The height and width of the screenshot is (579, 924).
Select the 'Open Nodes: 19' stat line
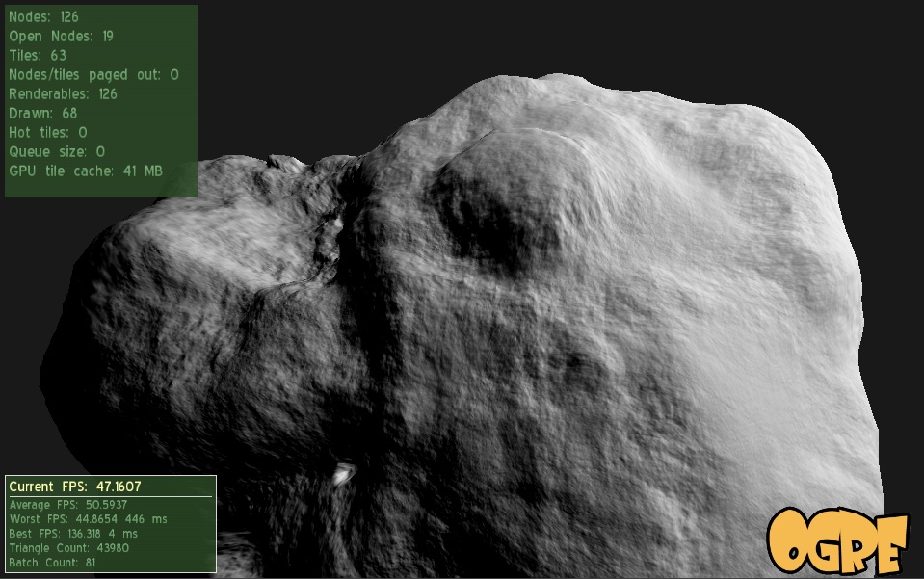pyautogui.click(x=61, y=37)
